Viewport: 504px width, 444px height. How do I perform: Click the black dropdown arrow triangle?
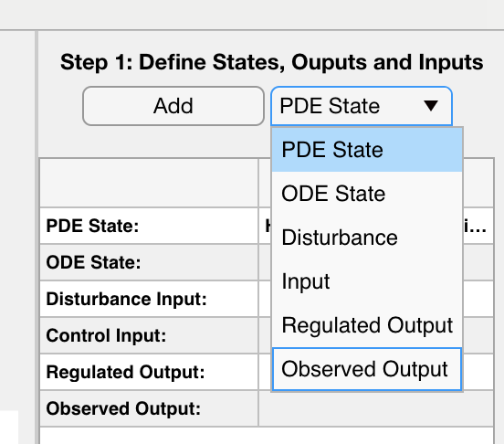point(431,106)
